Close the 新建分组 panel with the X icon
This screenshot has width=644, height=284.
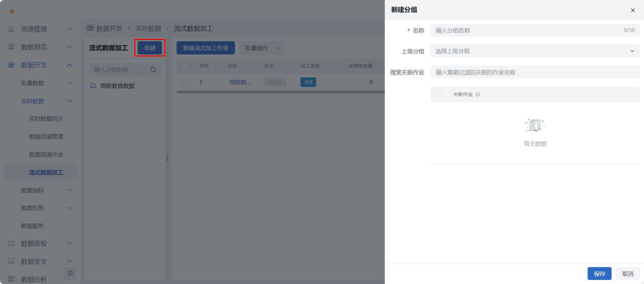point(633,10)
